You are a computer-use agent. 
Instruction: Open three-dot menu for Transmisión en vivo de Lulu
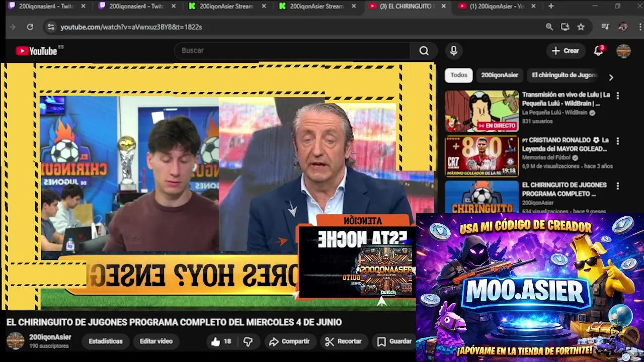click(x=618, y=96)
